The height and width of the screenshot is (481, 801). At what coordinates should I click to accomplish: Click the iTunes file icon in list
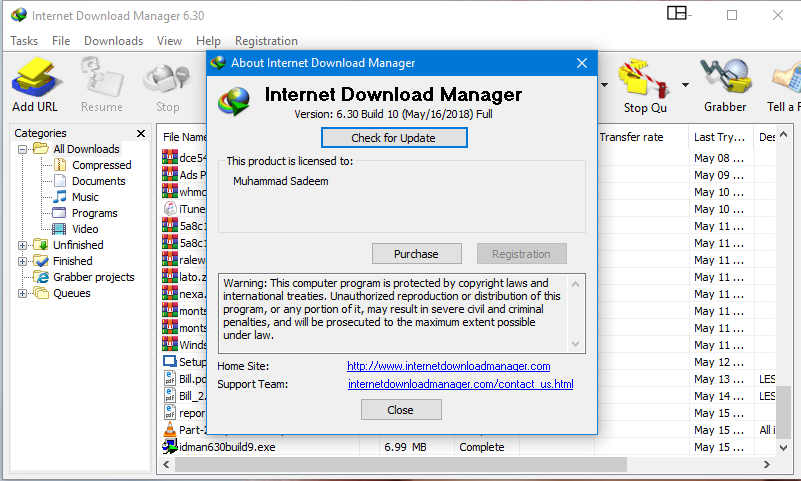click(170, 209)
